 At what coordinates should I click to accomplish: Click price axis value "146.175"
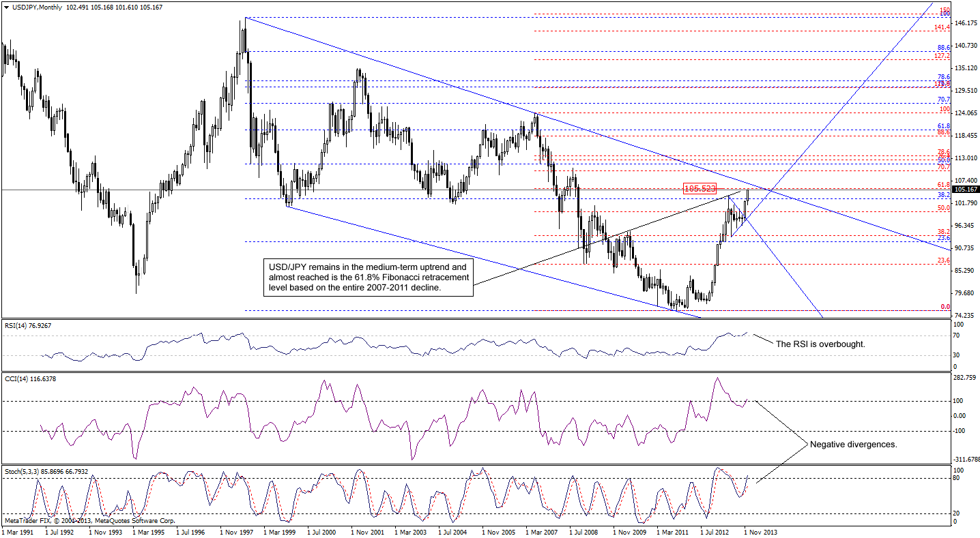(966, 23)
